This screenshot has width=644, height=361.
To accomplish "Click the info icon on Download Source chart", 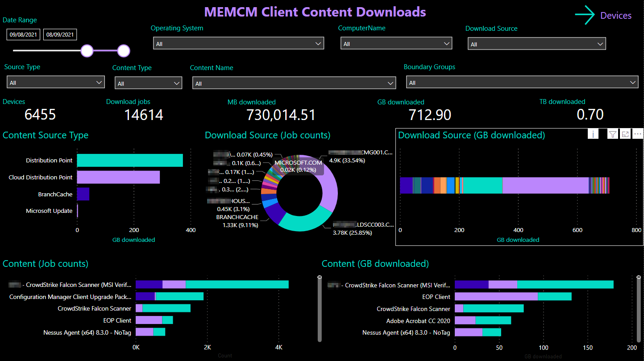I will point(593,134).
